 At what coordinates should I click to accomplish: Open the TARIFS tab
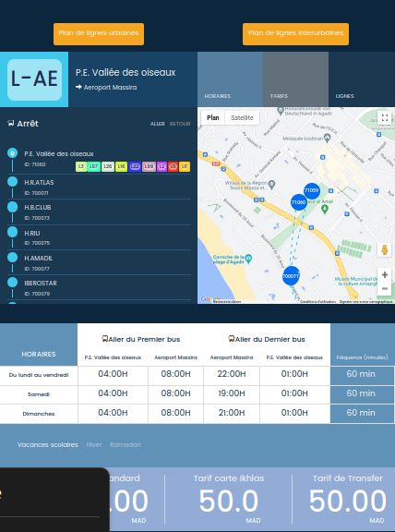click(x=295, y=79)
